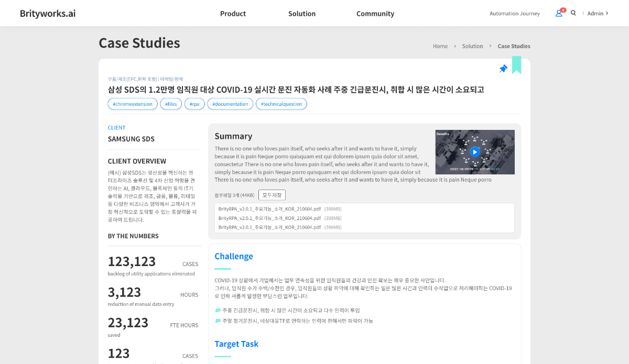Click the 모두저장 save-all button

point(272,195)
